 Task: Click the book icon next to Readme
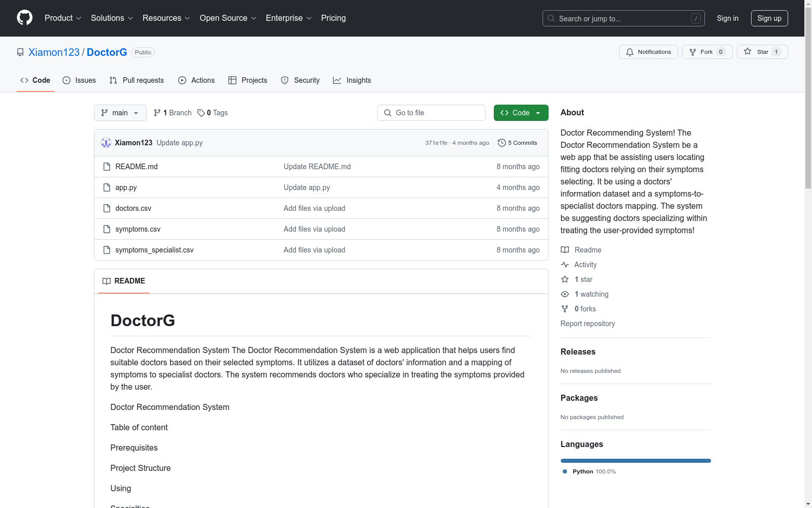pyautogui.click(x=565, y=250)
